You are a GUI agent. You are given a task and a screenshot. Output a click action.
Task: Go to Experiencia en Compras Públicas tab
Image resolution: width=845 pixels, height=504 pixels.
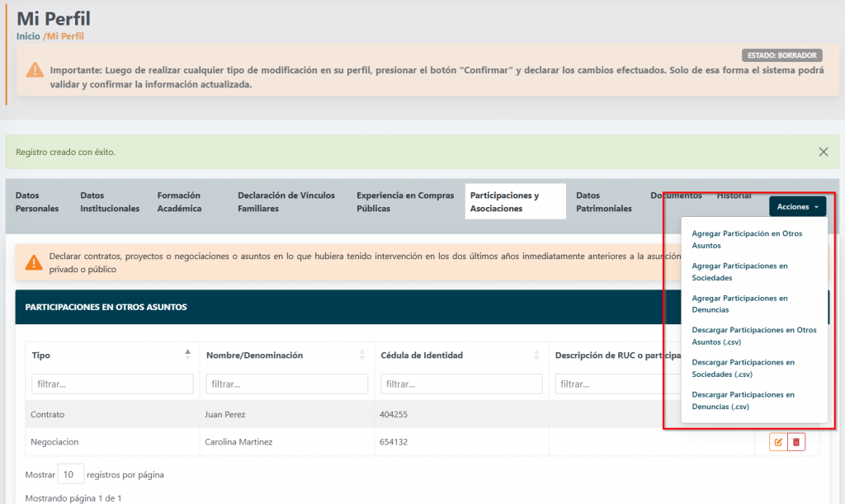click(x=405, y=202)
